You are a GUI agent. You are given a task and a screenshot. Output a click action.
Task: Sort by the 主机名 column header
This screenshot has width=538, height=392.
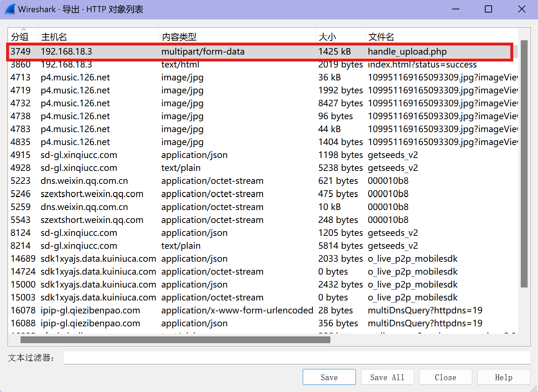[98, 37]
